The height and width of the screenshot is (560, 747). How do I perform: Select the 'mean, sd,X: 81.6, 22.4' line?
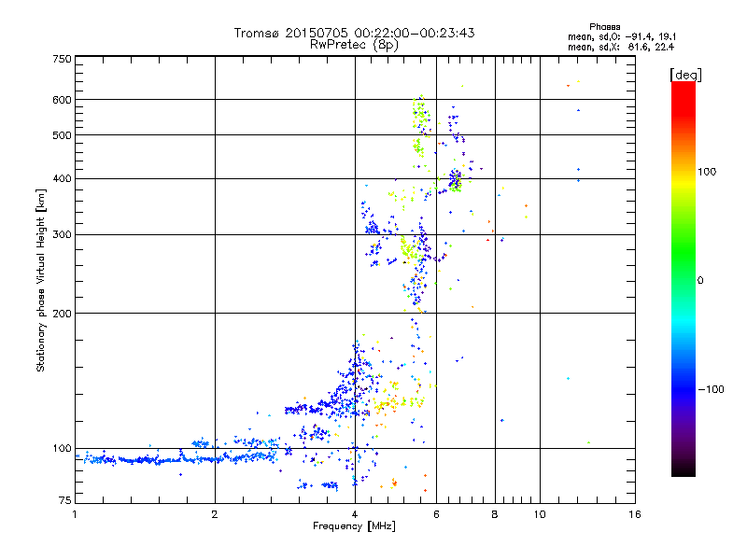point(621,47)
